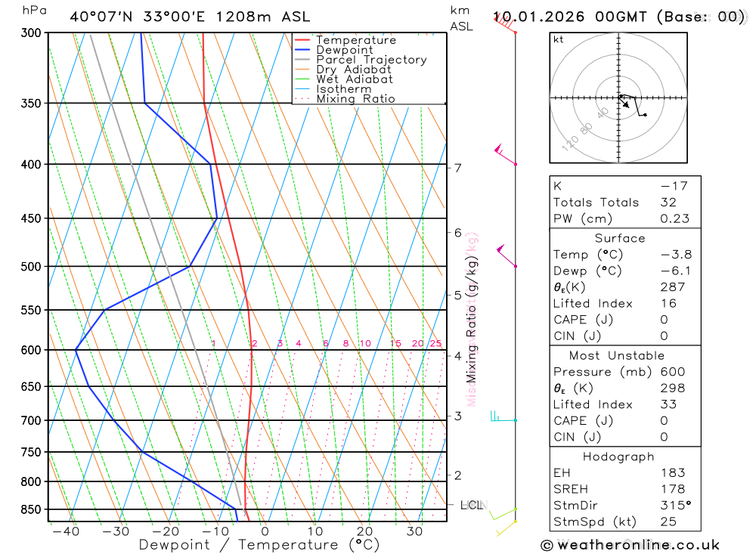Click the 'Dewpoint / Temperature (°C)' axis title
This screenshot has height=554, width=756.
[259, 545]
